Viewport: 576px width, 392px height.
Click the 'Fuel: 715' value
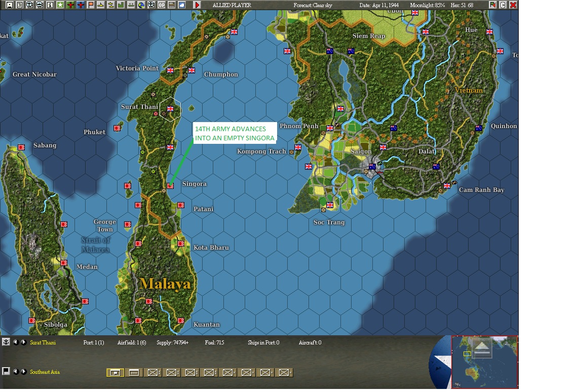[x=214, y=342]
